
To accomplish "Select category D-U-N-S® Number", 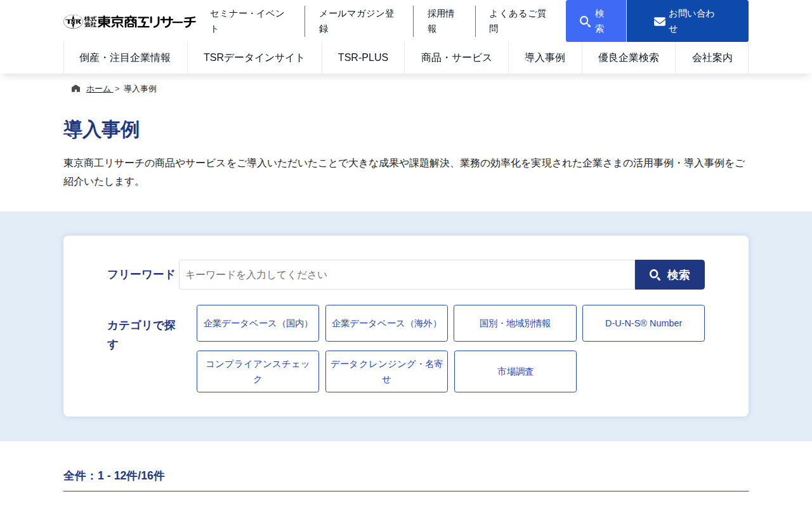I will [x=643, y=323].
